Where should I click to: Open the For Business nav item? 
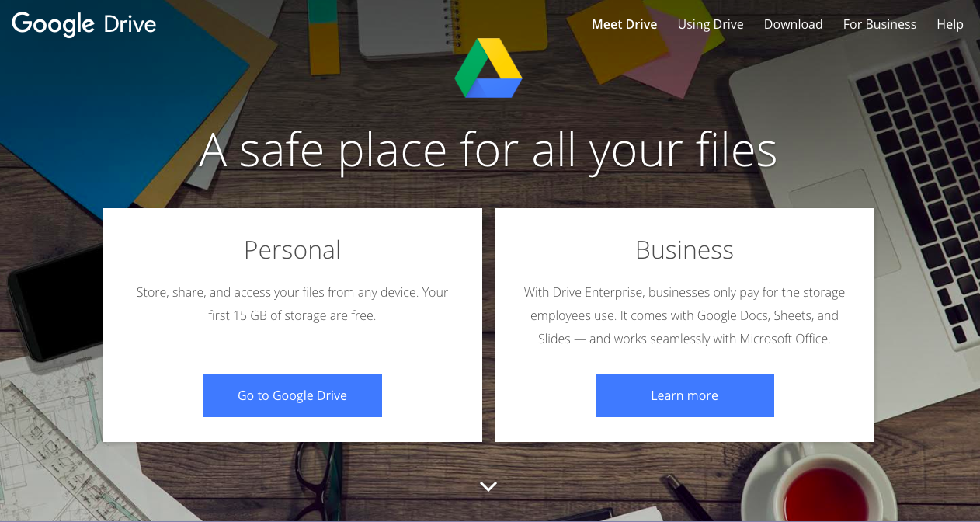click(880, 24)
